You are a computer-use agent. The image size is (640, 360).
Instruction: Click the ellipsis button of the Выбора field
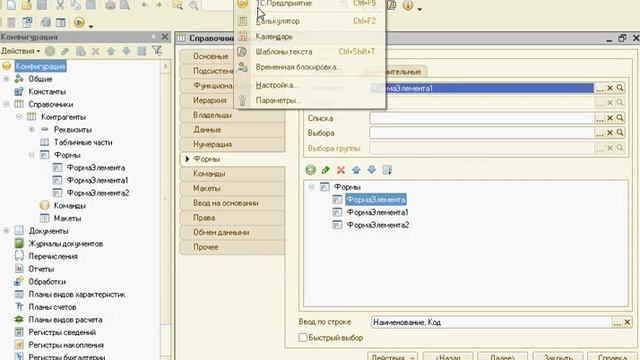pos(600,133)
